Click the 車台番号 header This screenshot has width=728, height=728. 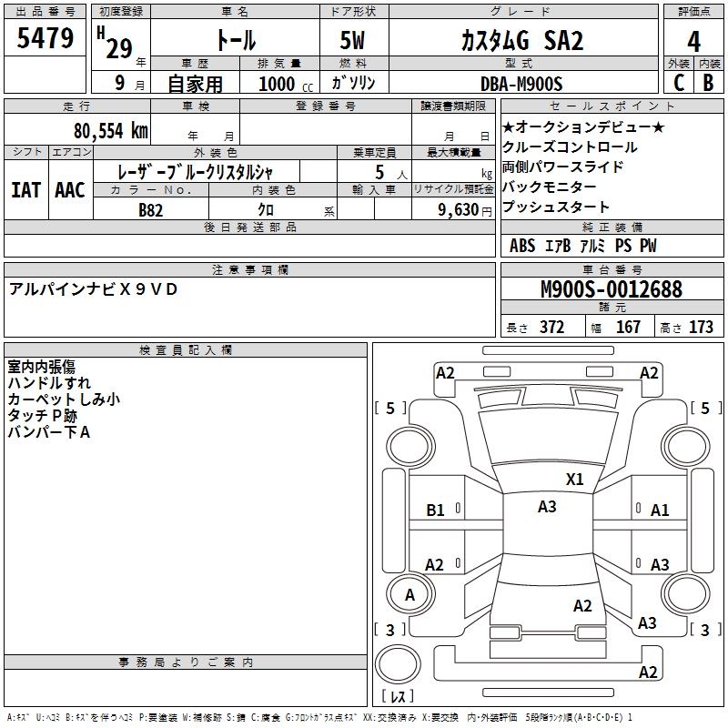612,269
